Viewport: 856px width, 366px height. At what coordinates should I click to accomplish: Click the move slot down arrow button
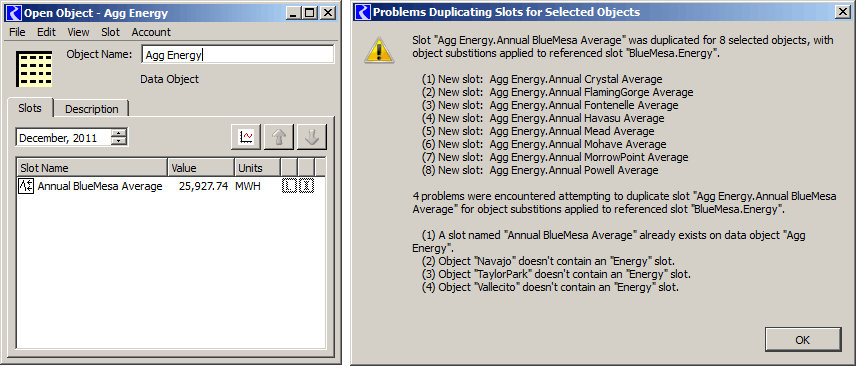click(x=312, y=137)
